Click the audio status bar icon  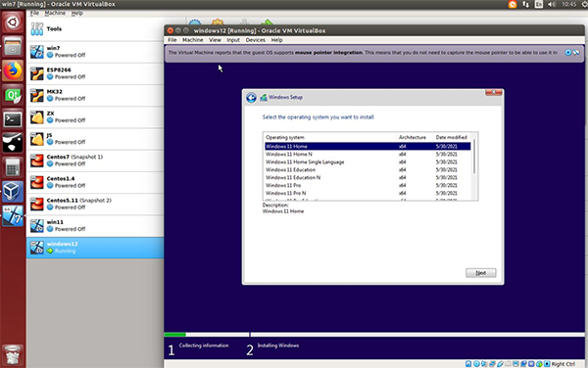(484, 364)
